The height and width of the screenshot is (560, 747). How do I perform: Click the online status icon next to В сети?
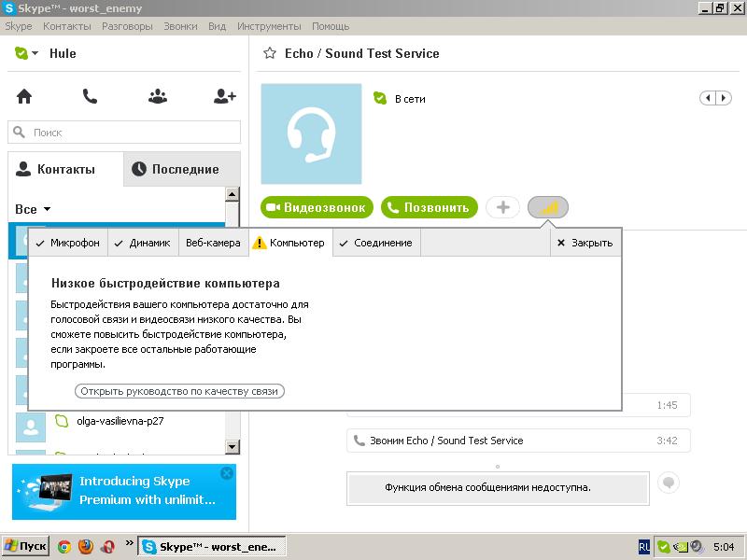[x=380, y=98]
